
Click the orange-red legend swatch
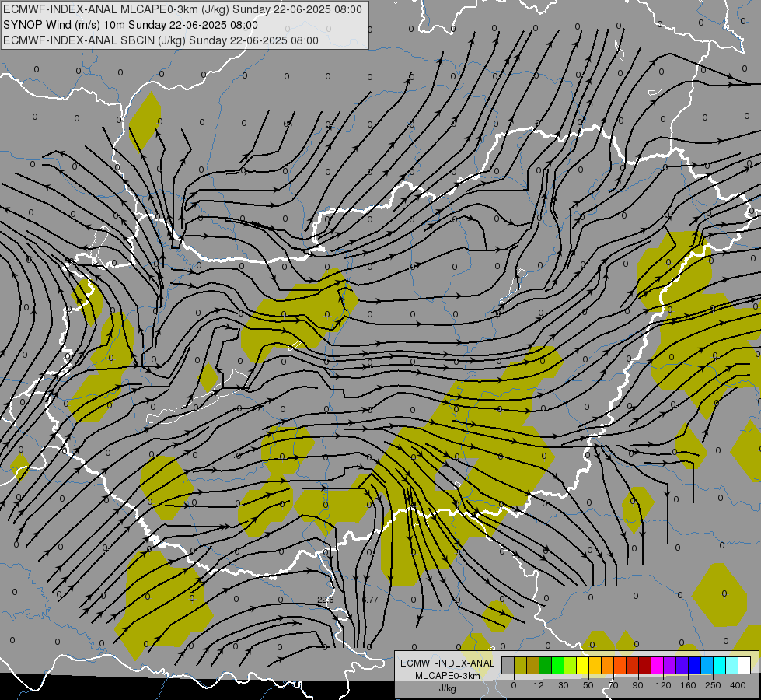tap(620, 665)
